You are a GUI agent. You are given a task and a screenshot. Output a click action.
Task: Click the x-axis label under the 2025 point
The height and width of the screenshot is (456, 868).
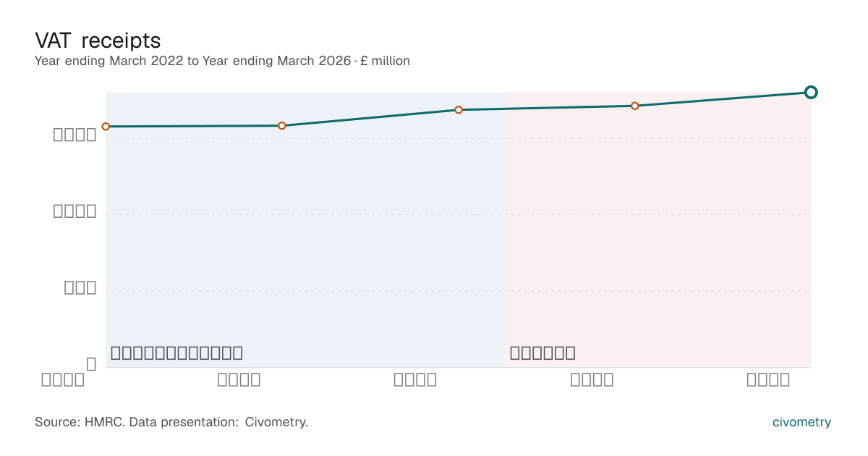(592, 379)
